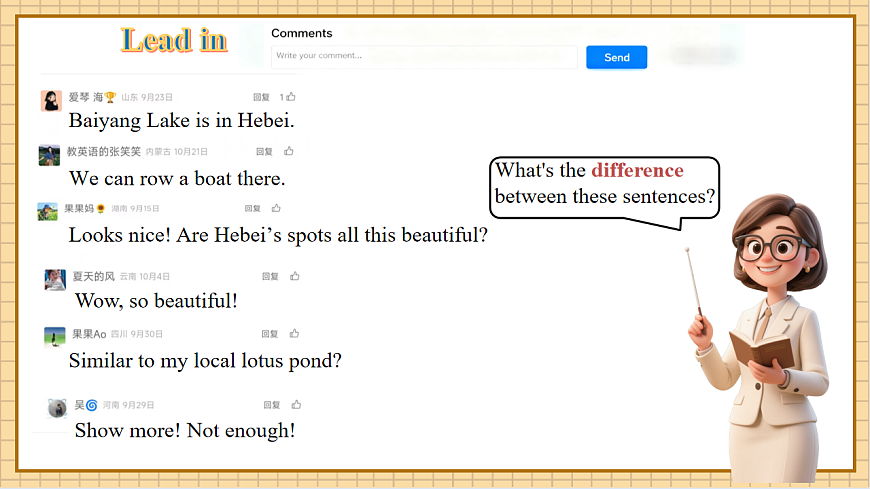Screen dimensions: 870x489
Task: Click 回复 on 教英语的张笑笑's comment
Action: coord(264,152)
